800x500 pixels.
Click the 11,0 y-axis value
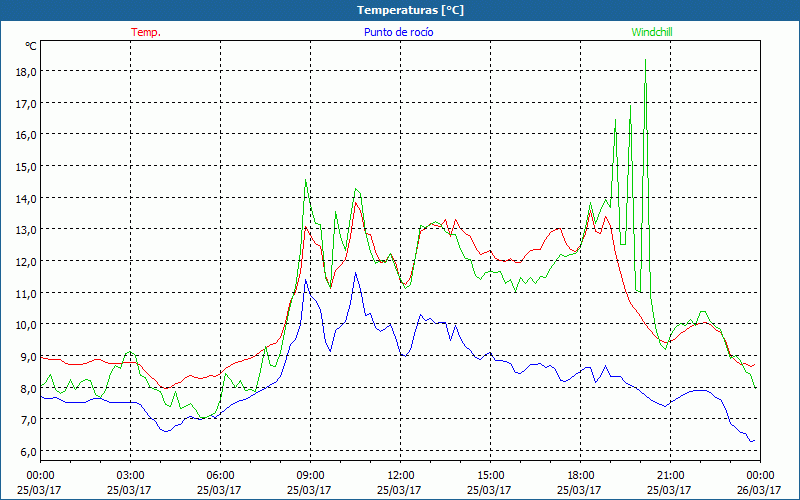(x=27, y=293)
